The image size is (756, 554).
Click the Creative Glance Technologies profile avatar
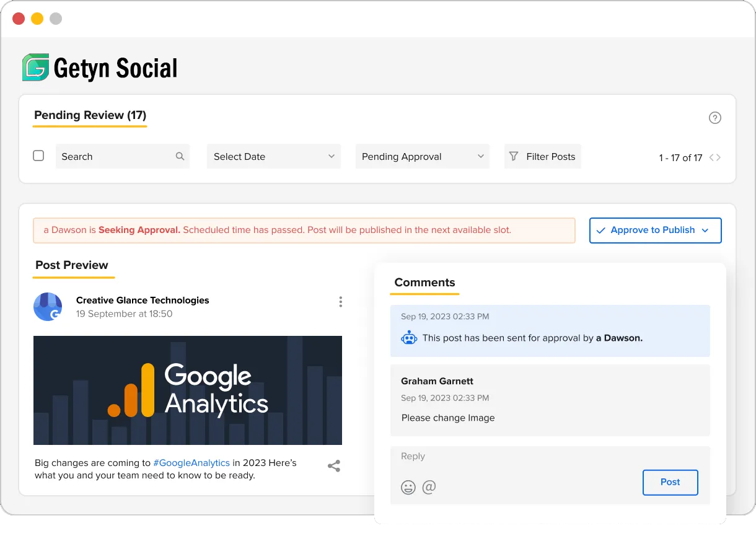click(x=48, y=307)
